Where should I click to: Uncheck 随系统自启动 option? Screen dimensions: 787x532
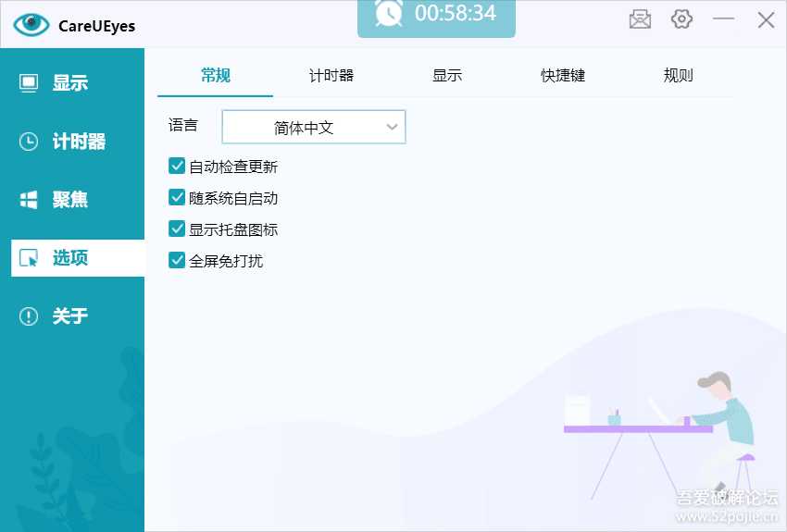[x=177, y=198]
